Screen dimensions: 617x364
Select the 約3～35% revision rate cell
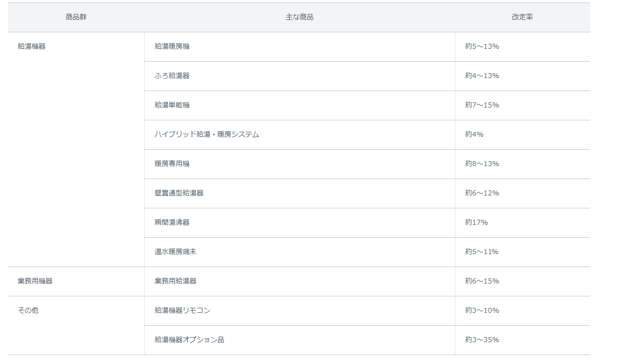point(482,340)
